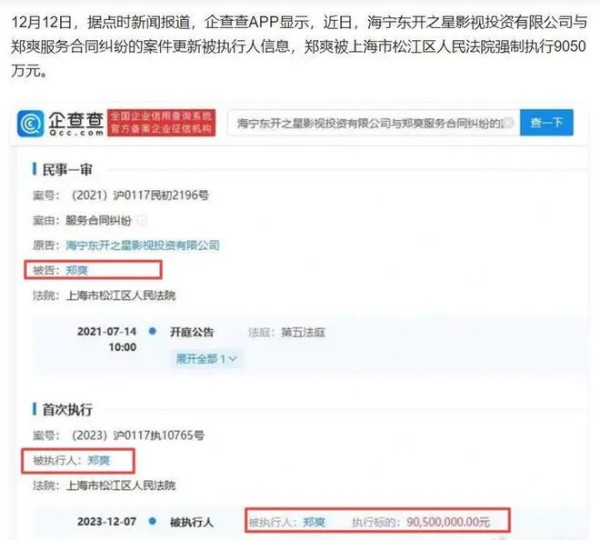
Task: Select the 首次执行 section heading
Action: 67,409
